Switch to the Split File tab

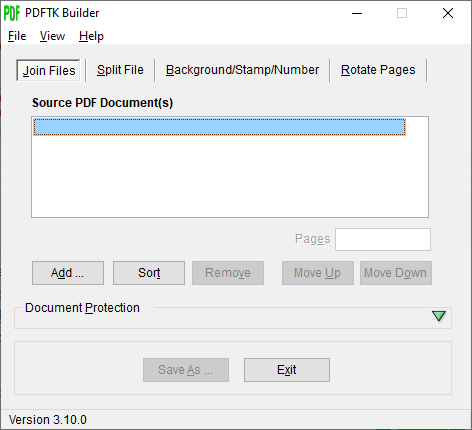[x=120, y=70]
